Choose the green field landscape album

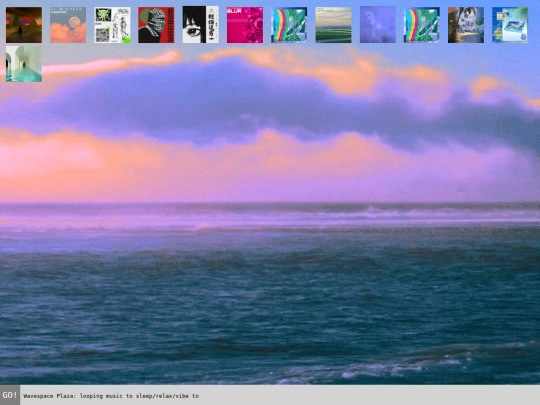pos(333,25)
